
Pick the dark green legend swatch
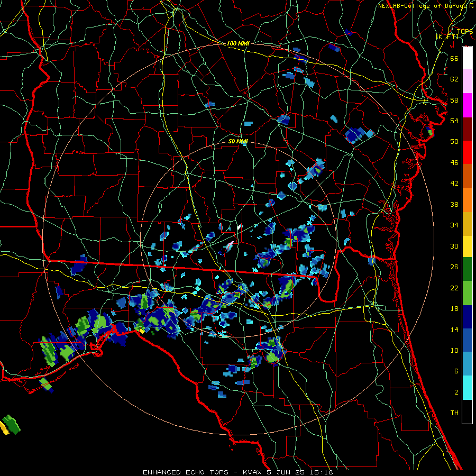[x=467, y=269]
